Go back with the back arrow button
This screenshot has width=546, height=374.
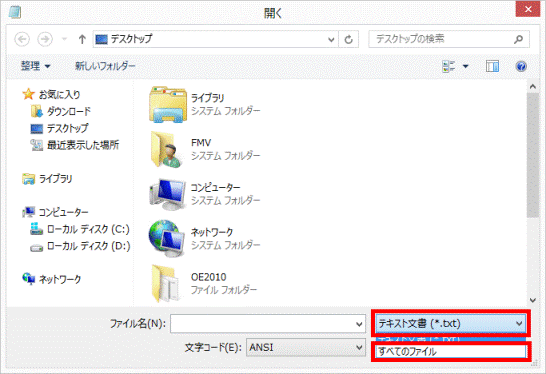pyautogui.click(x=22, y=39)
